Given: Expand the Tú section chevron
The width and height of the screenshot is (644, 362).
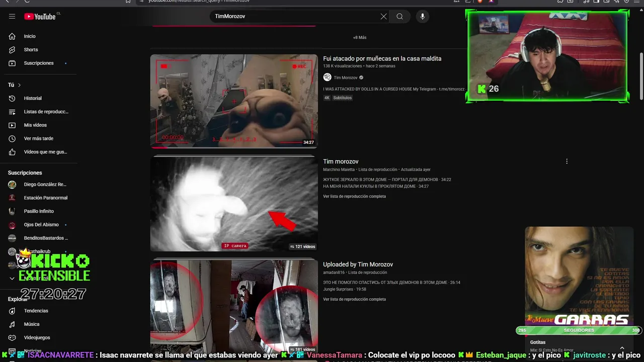Looking at the screenshot, I should coord(19,85).
